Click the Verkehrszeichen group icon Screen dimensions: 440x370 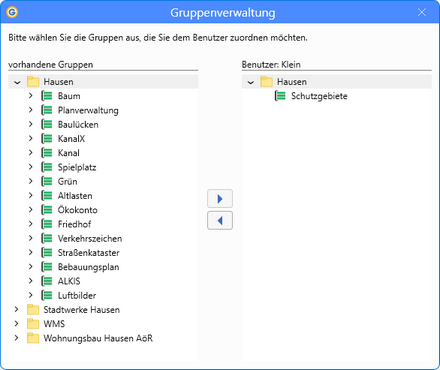tap(47, 238)
